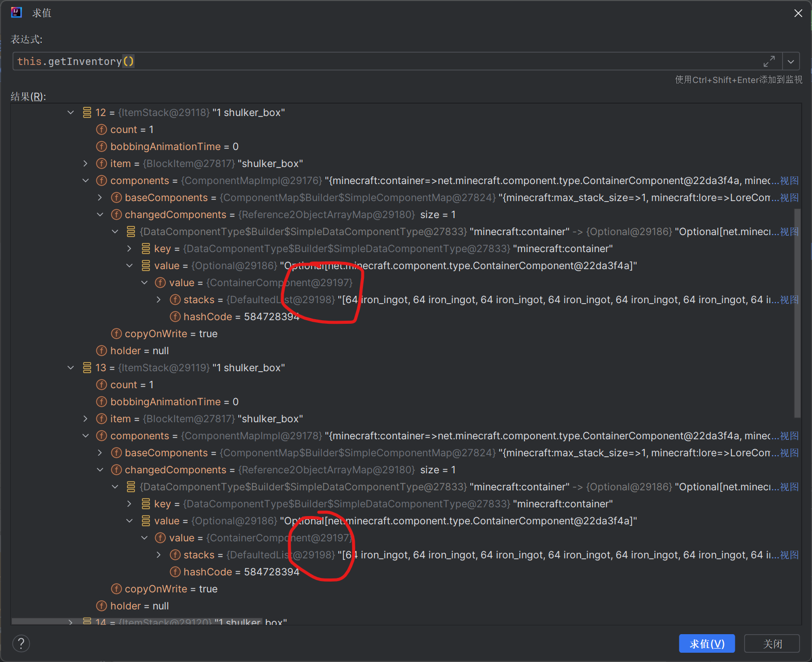Expand the stacks DefaultedList under entry 13
The width and height of the screenshot is (812, 662).
pos(159,555)
